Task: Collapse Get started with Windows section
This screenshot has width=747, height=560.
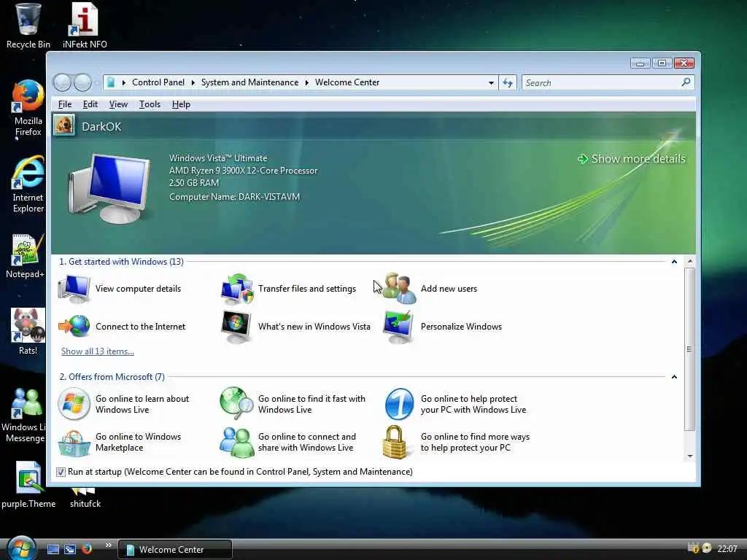Action: click(x=674, y=262)
